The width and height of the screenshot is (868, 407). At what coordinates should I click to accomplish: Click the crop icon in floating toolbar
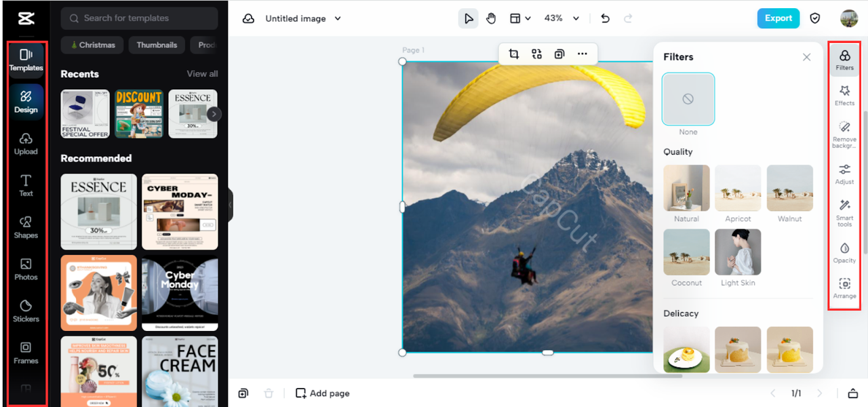click(x=513, y=54)
